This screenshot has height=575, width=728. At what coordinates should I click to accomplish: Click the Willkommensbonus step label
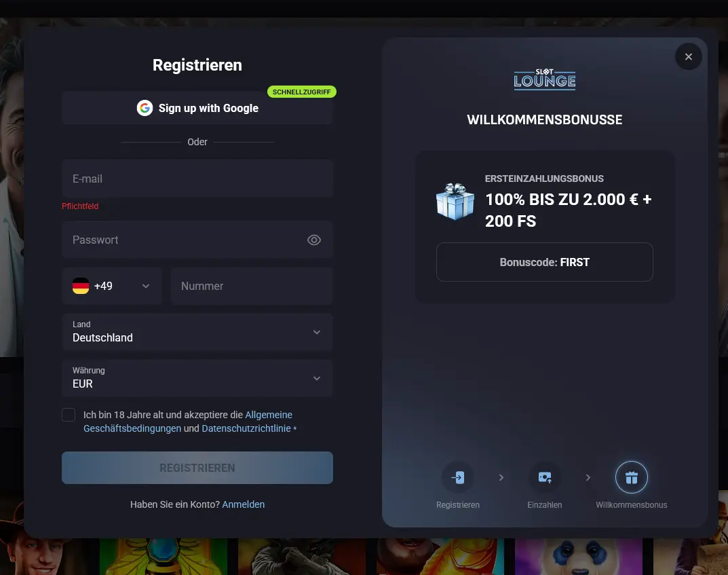click(632, 505)
